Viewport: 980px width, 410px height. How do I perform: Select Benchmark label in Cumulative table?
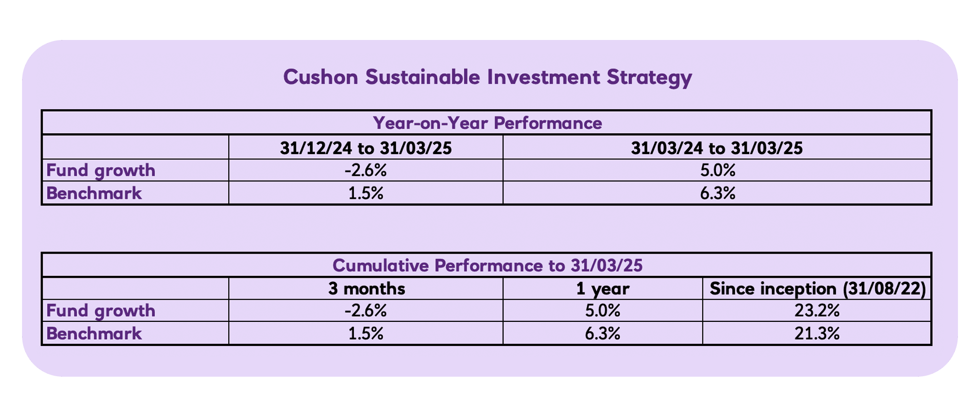94,334
